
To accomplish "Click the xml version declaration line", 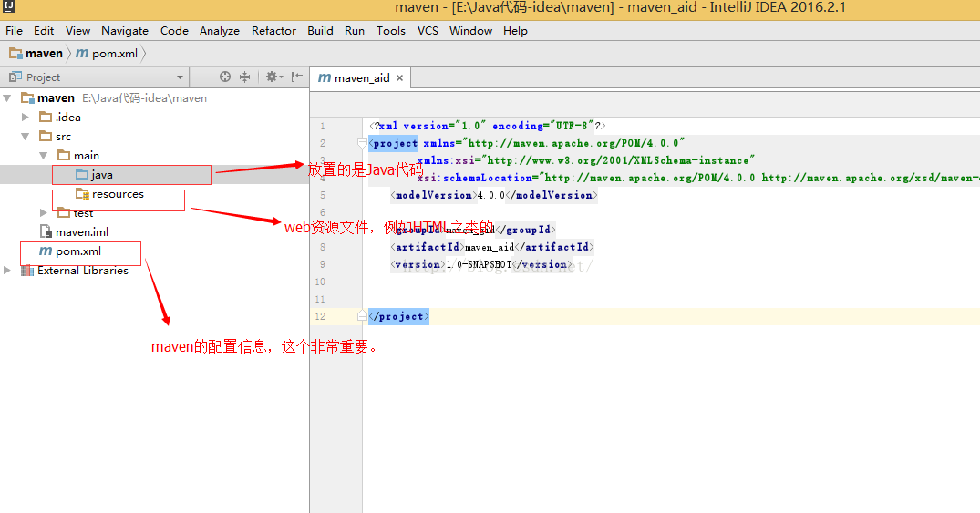I will click(488, 126).
